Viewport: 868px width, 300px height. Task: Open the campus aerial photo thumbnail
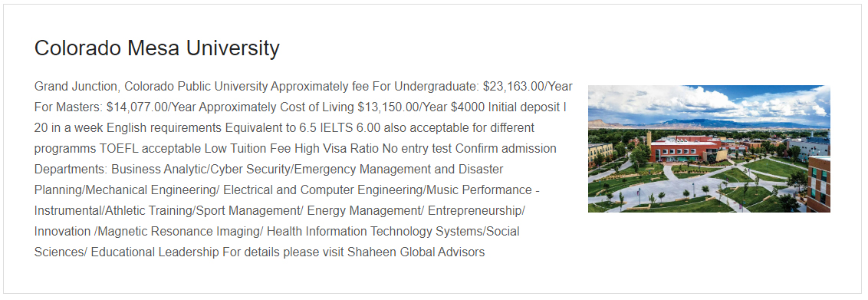[709, 148]
